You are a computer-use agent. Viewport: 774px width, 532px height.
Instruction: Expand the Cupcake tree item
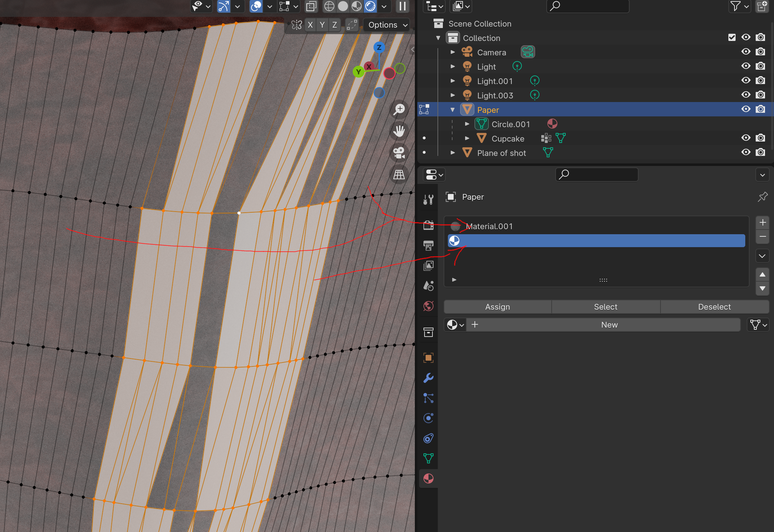(x=467, y=138)
